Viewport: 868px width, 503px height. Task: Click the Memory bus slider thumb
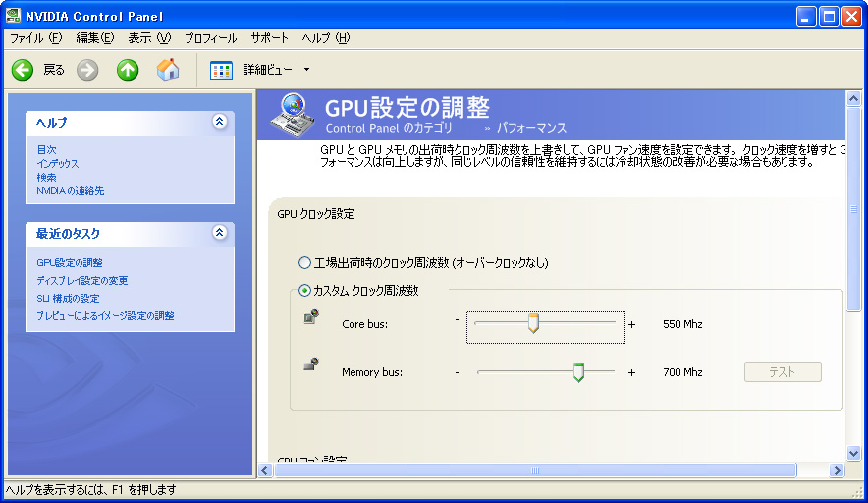578,372
